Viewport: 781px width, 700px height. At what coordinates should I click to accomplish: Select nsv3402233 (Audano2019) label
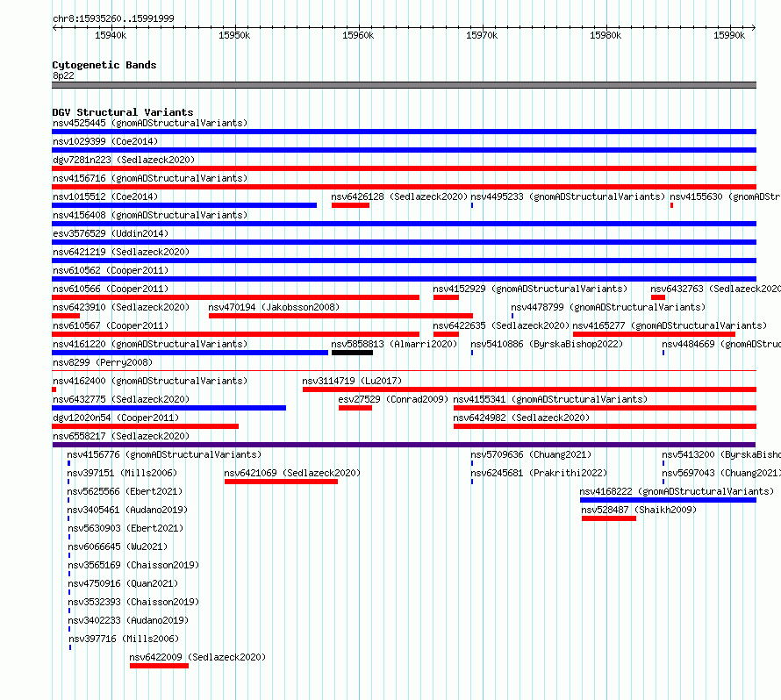click(x=128, y=620)
